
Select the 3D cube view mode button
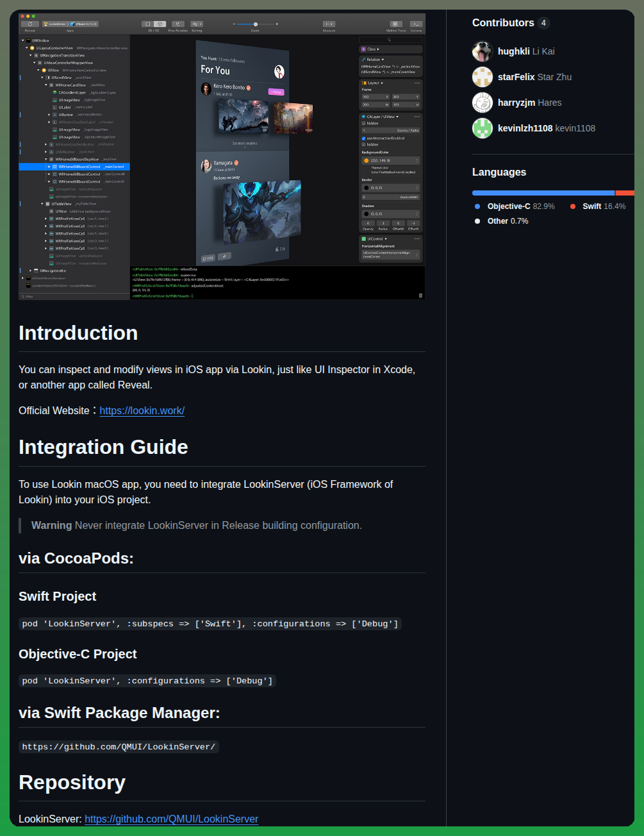(160, 24)
